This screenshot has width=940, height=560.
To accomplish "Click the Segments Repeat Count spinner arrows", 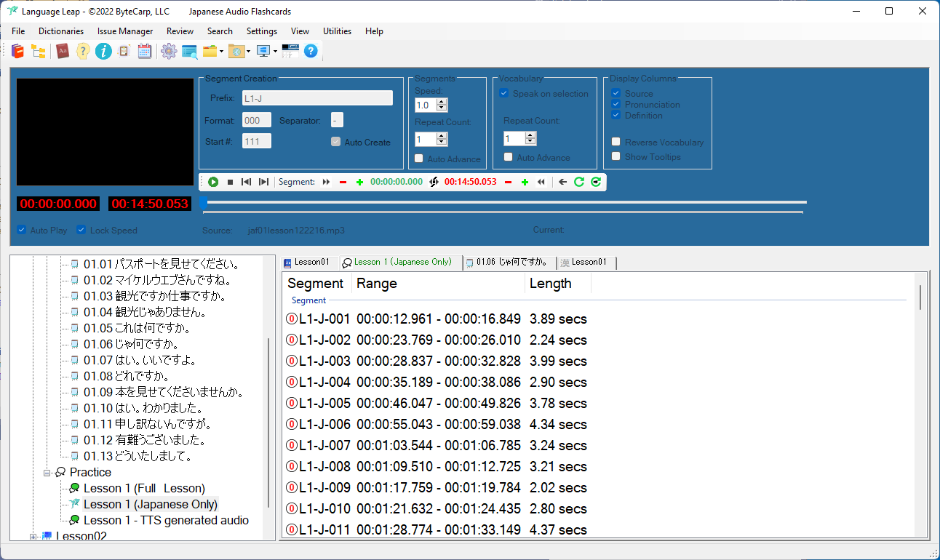I will 442,139.
